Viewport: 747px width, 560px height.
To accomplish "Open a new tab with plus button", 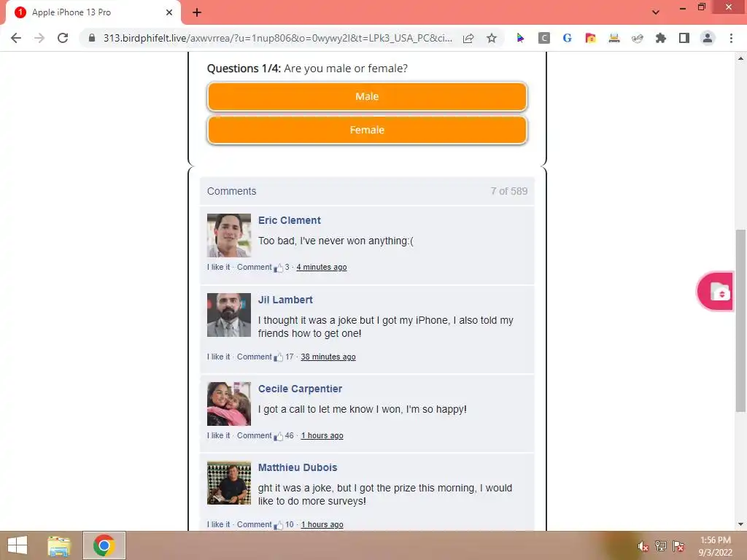I will click(x=197, y=12).
